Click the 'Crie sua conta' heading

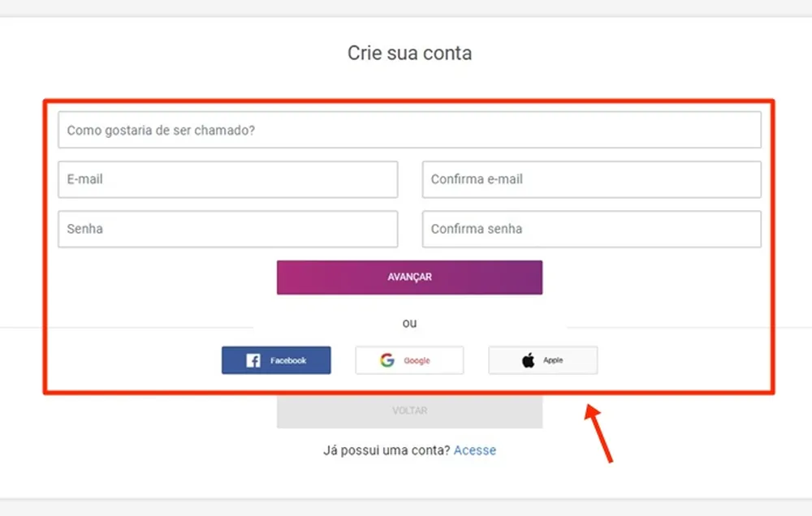click(409, 54)
